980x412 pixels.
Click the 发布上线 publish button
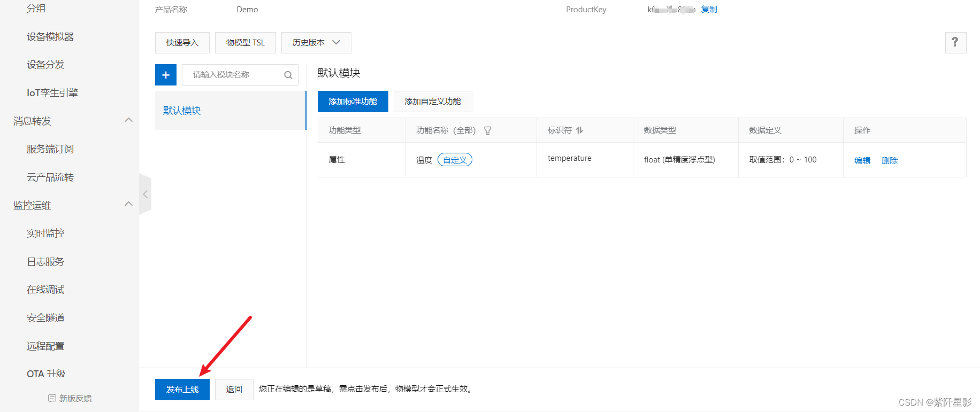pyautogui.click(x=182, y=390)
